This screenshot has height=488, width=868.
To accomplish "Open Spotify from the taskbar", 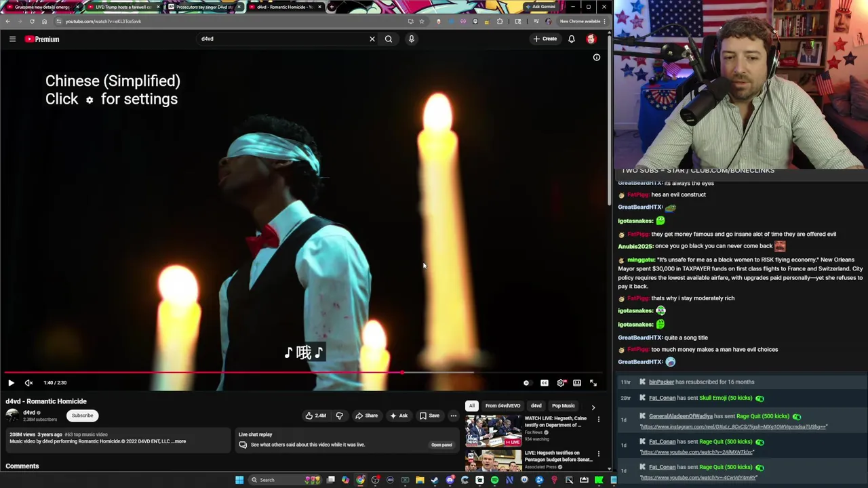I will click(494, 480).
